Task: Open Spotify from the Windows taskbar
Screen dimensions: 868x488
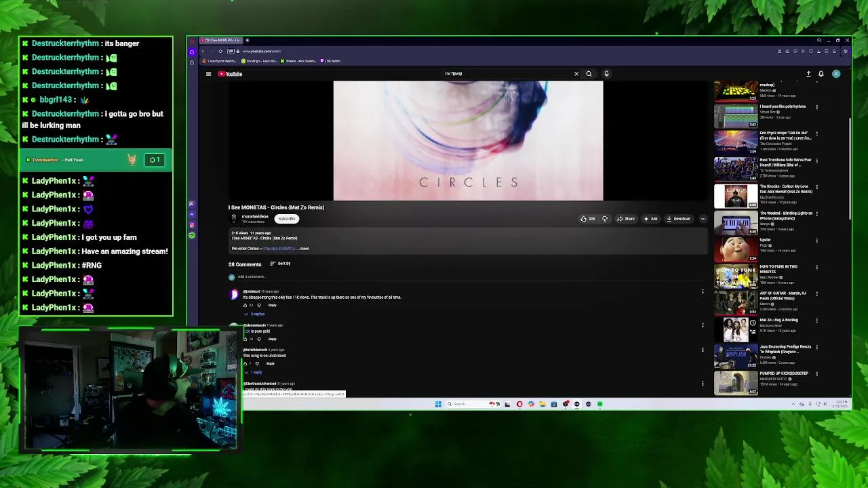Action: [x=600, y=404]
